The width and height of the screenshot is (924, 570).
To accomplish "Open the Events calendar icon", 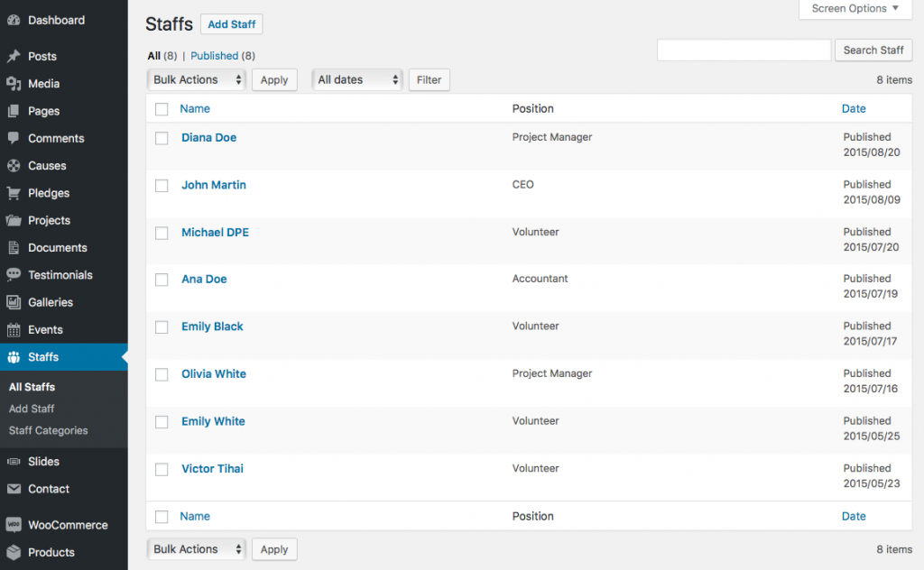I will pos(15,329).
